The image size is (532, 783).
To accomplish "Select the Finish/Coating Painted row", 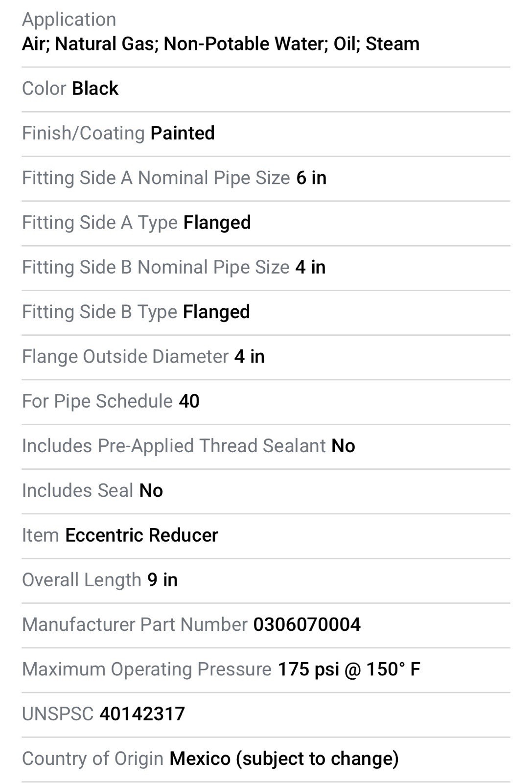I will 266,134.
